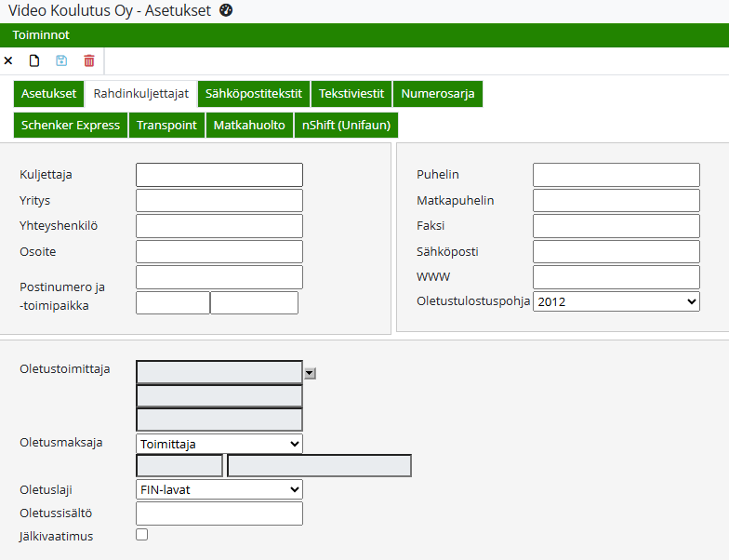Expand the Oletustulostuspohja dropdown
Image resolution: width=729 pixels, height=560 pixels.
point(616,301)
